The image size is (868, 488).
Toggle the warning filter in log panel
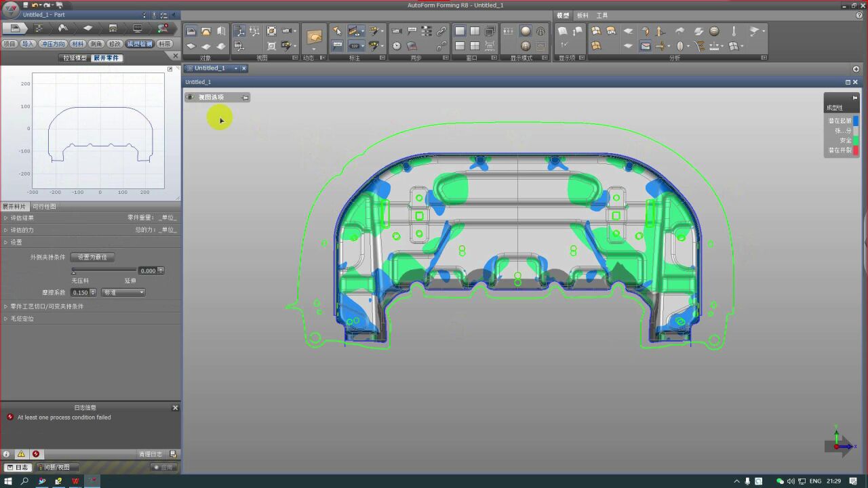coord(21,454)
